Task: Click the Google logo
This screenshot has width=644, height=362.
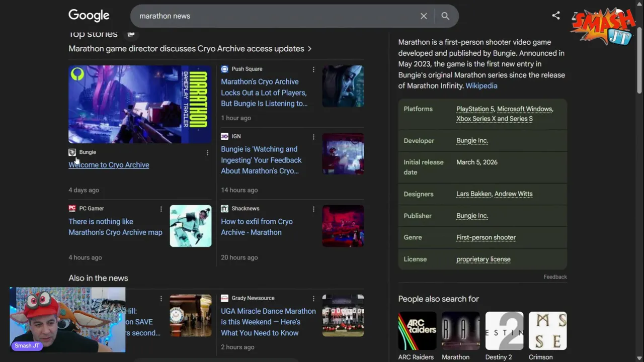Action: [x=89, y=16]
